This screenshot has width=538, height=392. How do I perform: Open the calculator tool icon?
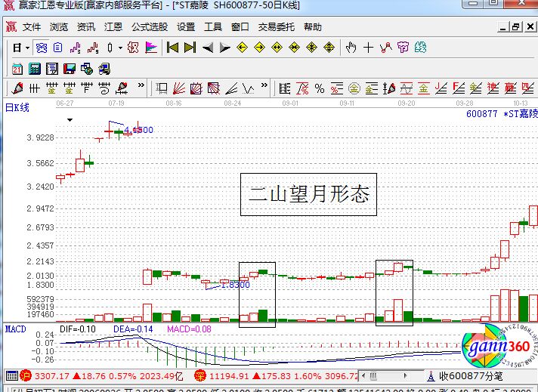(34, 69)
